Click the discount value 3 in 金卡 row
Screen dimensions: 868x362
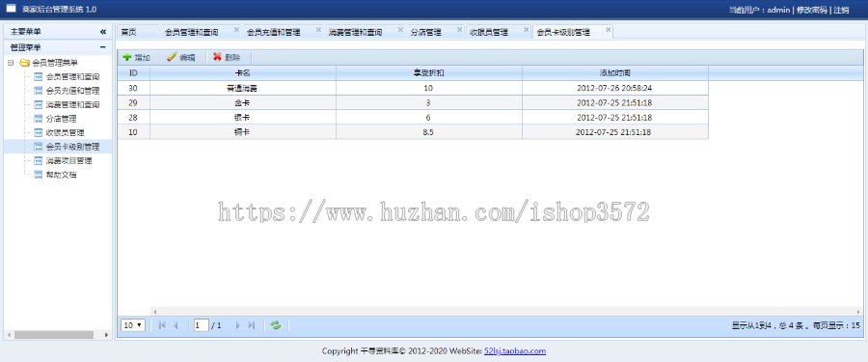point(429,102)
